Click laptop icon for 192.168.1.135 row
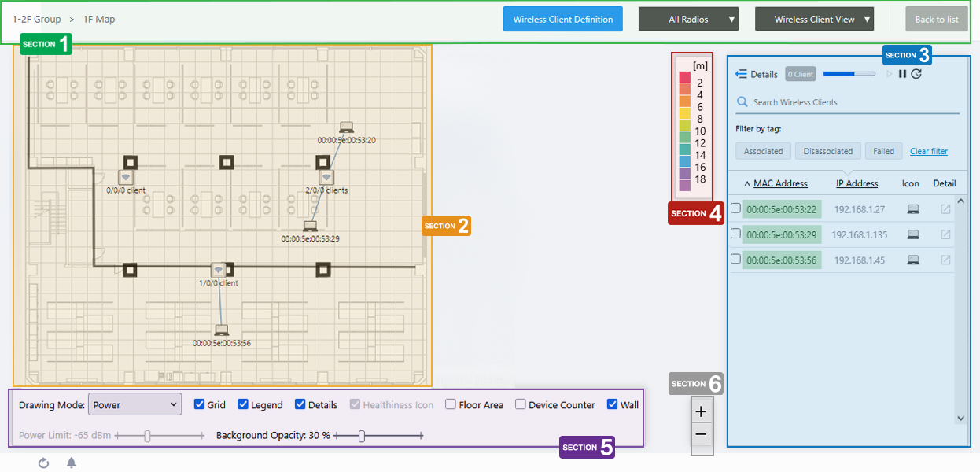980x472 pixels. click(912, 234)
